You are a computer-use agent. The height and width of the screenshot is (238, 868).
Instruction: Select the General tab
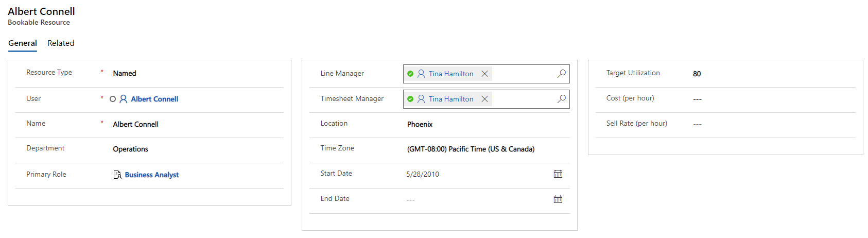point(23,43)
